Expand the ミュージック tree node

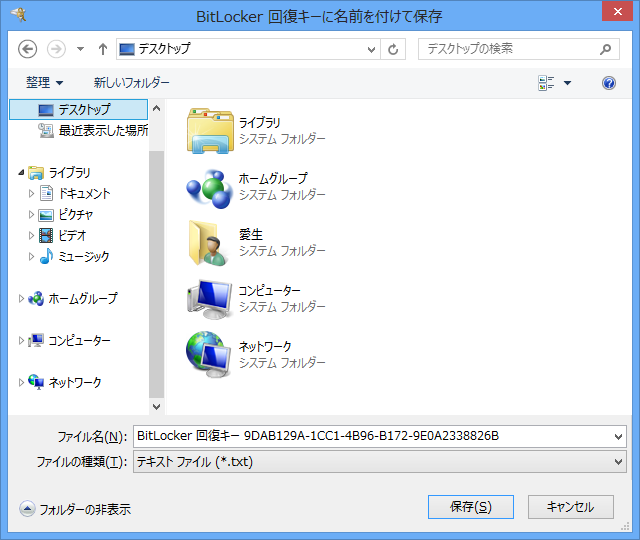[x=31, y=256]
